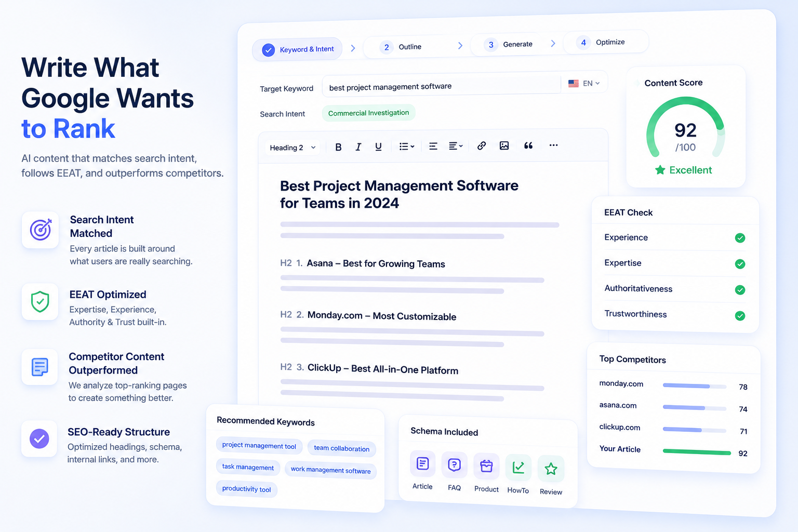Insert an image into the article
Image resolution: width=798 pixels, height=532 pixels.
tap(504, 145)
